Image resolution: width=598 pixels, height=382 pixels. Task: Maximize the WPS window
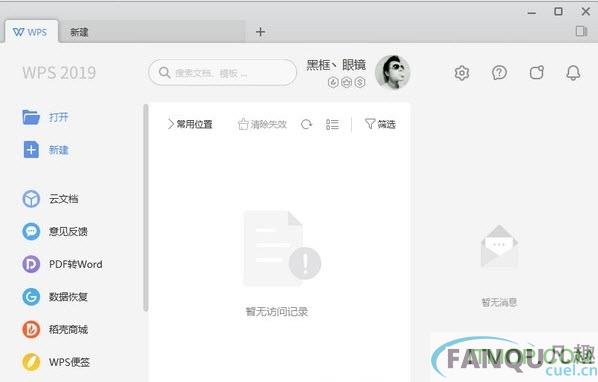click(x=558, y=12)
